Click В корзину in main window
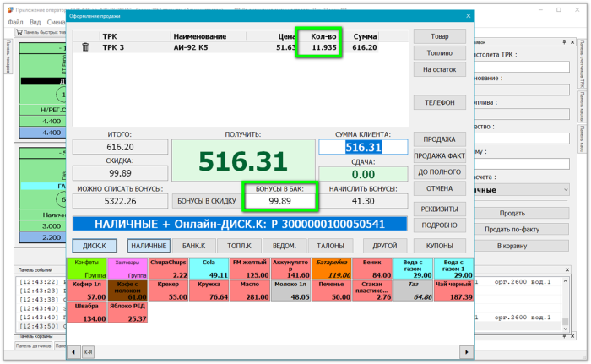The image size is (591, 364). pos(522,246)
